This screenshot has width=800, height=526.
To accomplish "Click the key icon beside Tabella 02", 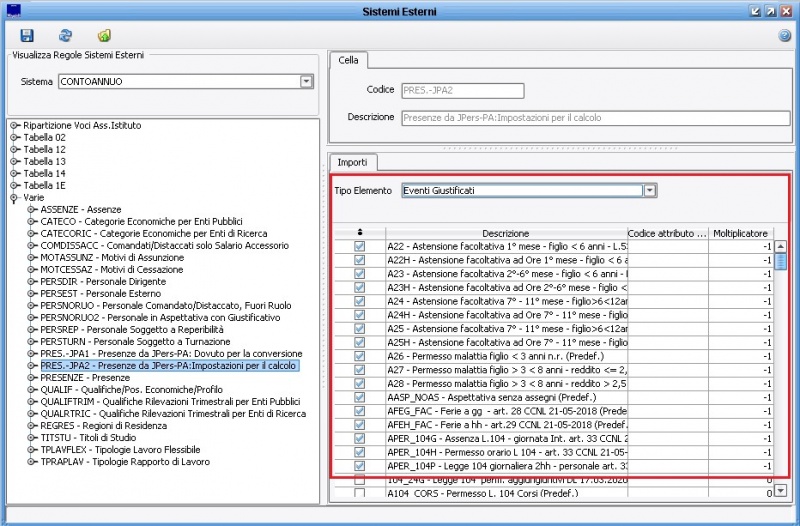I will tap(15, 137).
